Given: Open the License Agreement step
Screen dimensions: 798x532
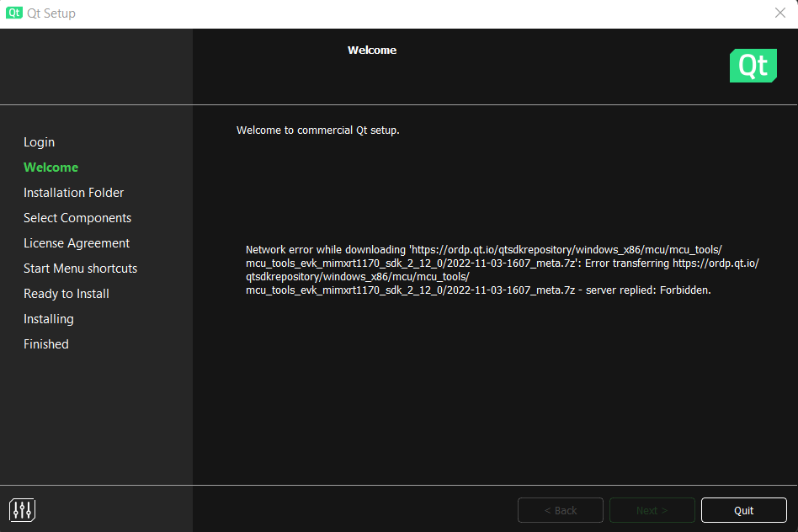Looking at the screenshot, I should coord(77,242).
